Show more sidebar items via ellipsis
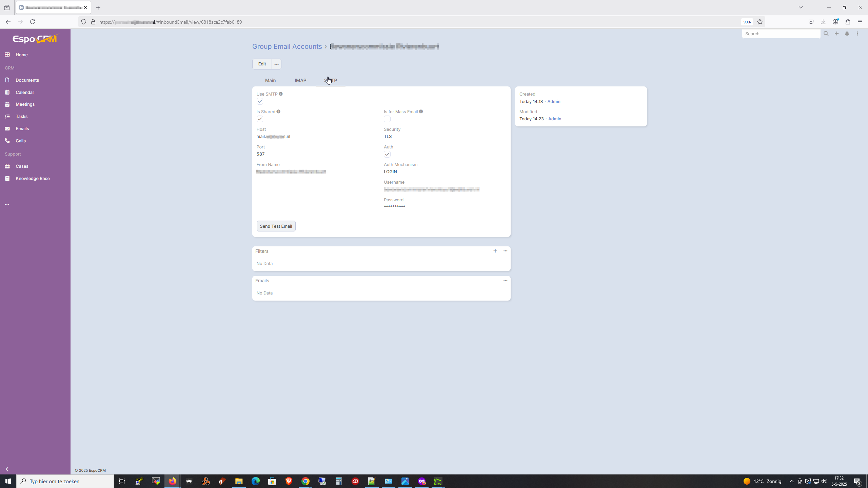This screenshot has height=488, width=868. coord(7,204)
